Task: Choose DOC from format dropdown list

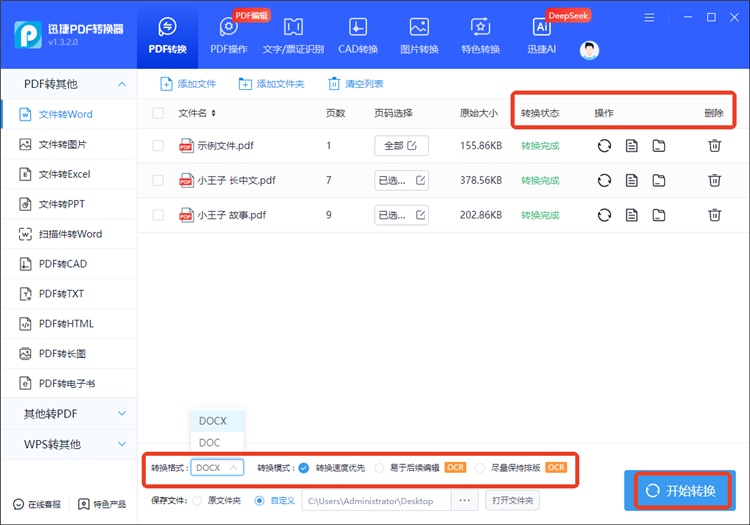Action: point(217,442)
